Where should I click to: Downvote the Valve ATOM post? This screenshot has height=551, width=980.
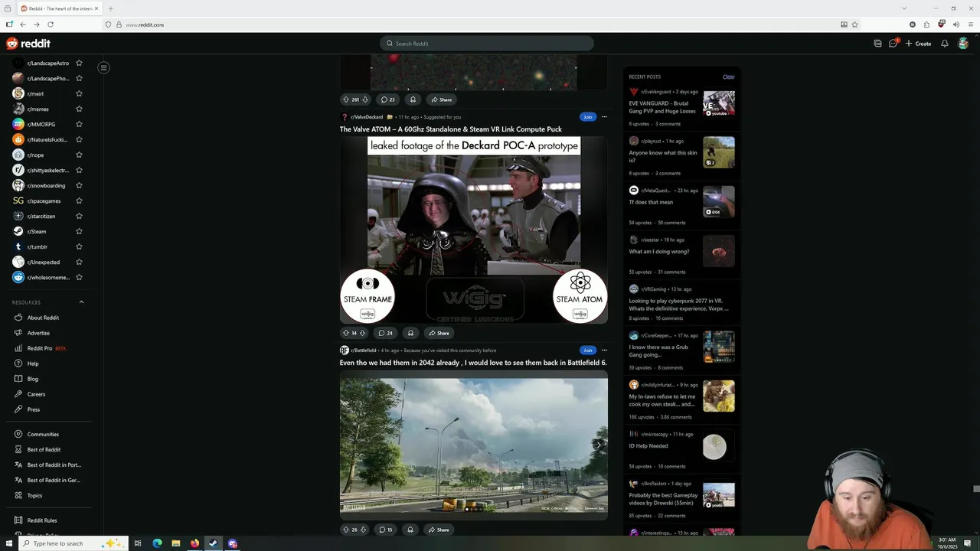click(x=363, y=333)
